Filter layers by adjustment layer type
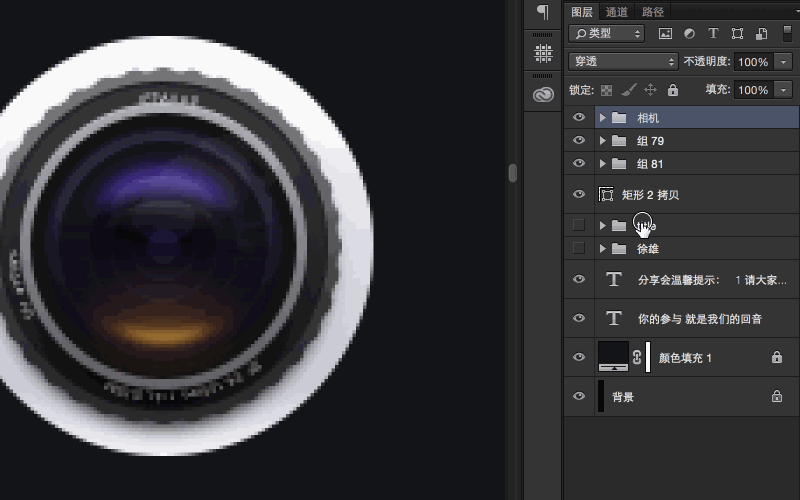 [689, 33]
